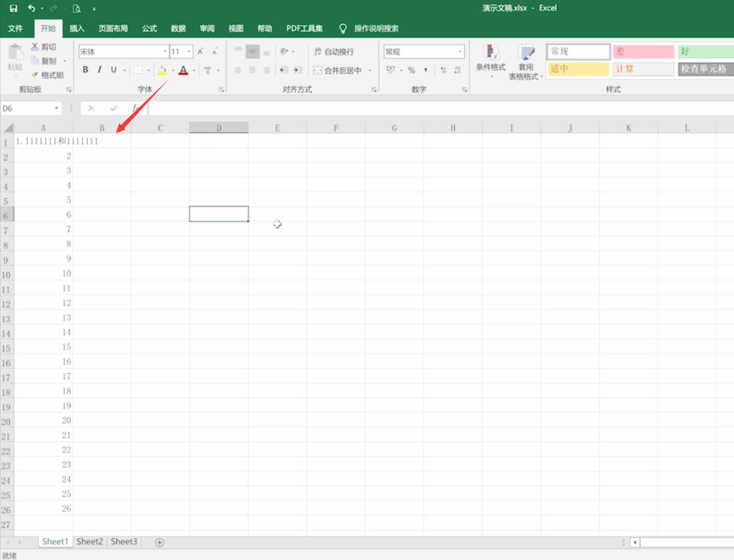Click Merge and Center (合并后居中)
Image resolution: width=734 pixels, height=560 pixels.
click(337, 70)
